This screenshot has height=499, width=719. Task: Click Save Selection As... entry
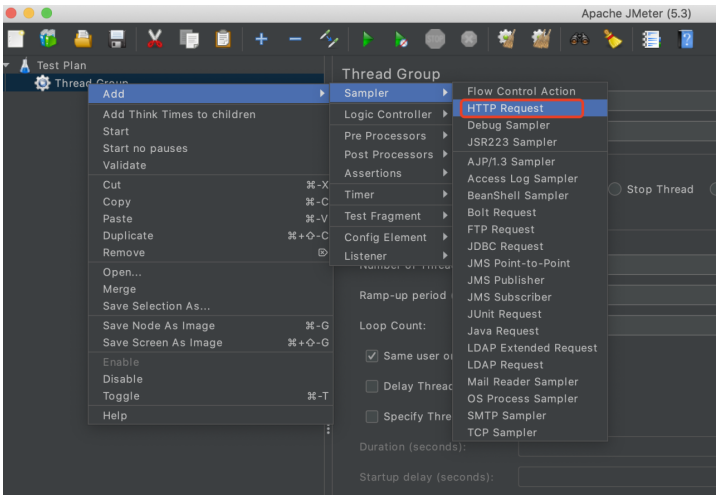pos(210,306)
